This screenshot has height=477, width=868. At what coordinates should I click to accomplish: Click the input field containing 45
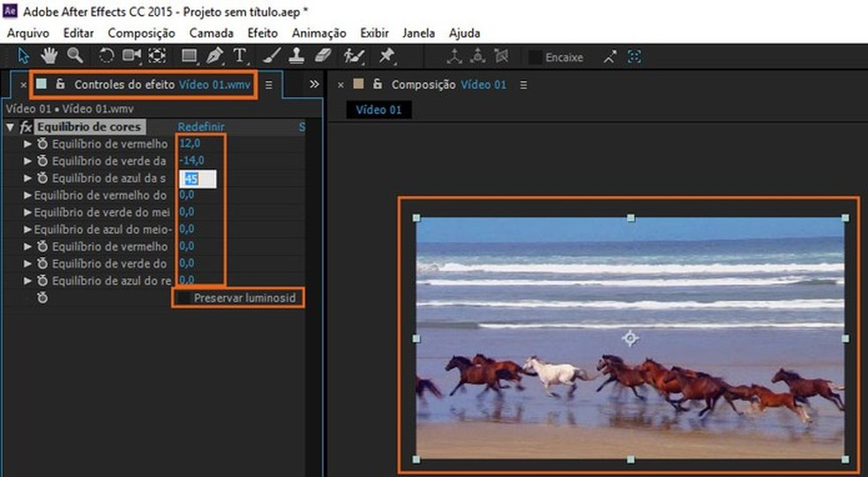[198, 178]
